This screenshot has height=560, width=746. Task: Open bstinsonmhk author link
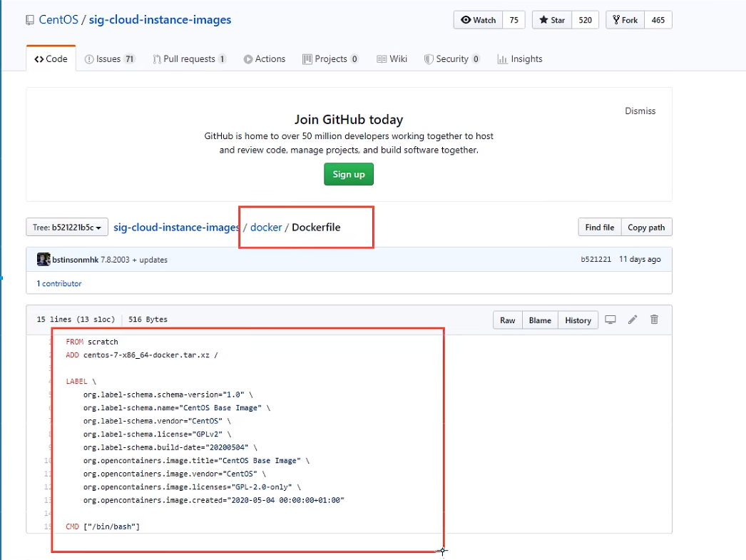tap(75, 260)
